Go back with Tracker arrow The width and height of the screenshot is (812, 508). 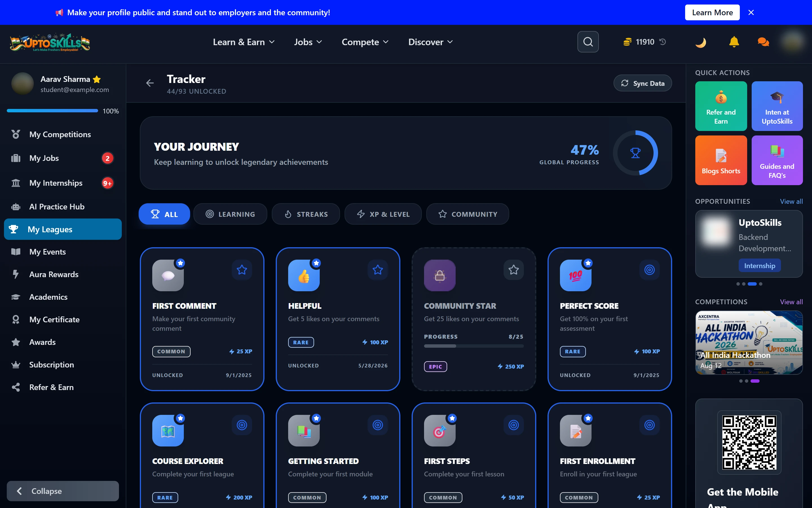point(150,83)
